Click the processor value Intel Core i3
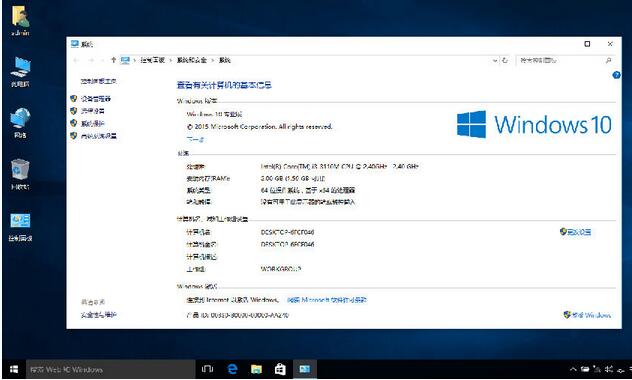Screen dimensions: 632x380 click(x=340, y=166)
